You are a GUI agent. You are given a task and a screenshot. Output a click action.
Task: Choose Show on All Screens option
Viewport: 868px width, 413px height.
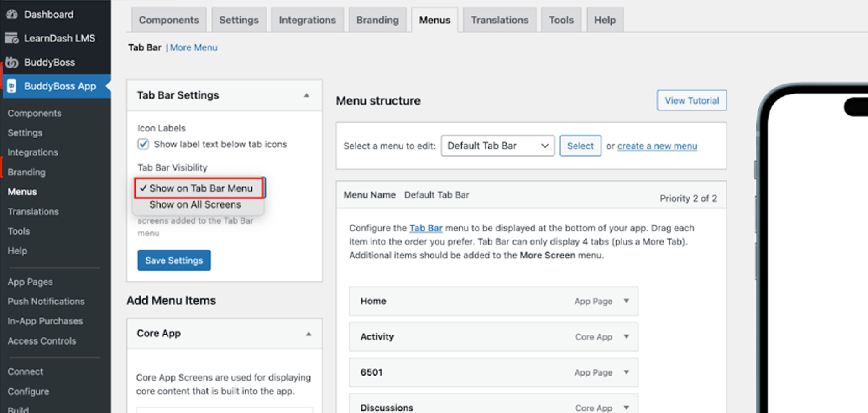(195, 204)
